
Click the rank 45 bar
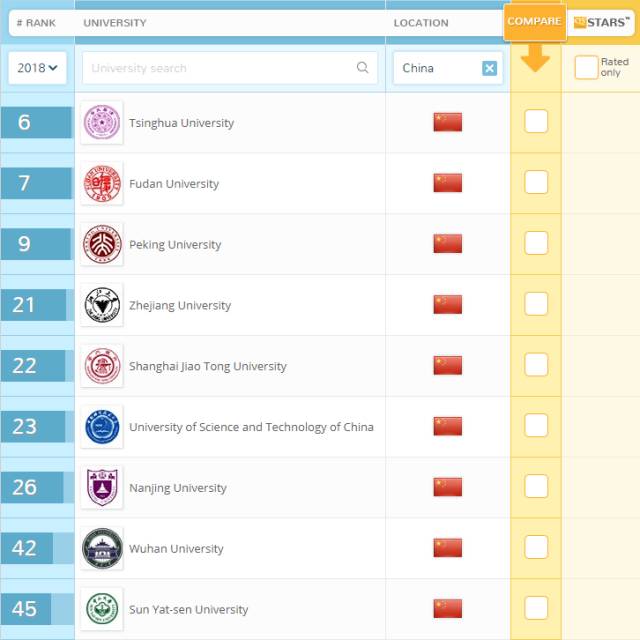[x=26, y=609]
